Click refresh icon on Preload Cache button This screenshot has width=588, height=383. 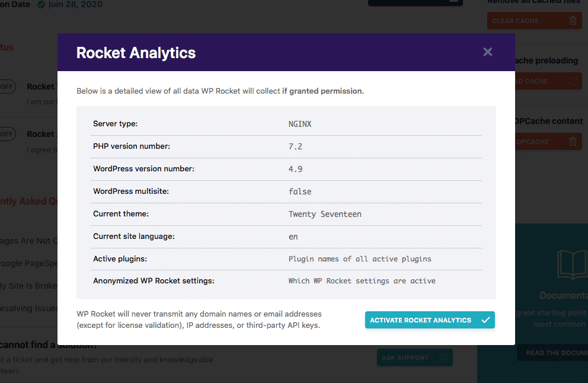point(573,81)
